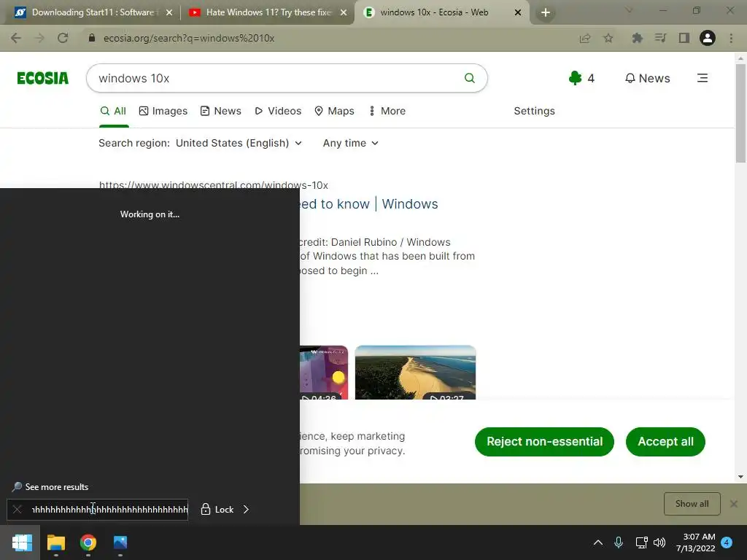Click Accept all cookies button
The image size is (747, 560).
point(665,441)
